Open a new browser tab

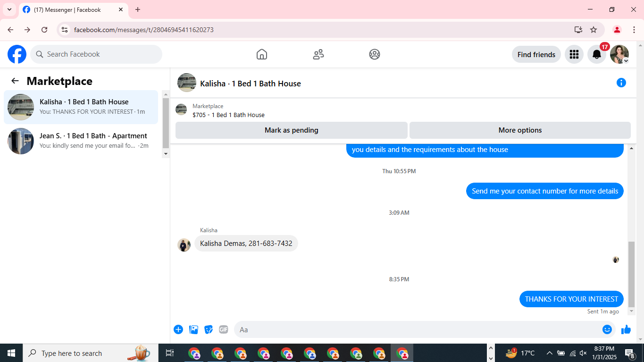[138, 9]
